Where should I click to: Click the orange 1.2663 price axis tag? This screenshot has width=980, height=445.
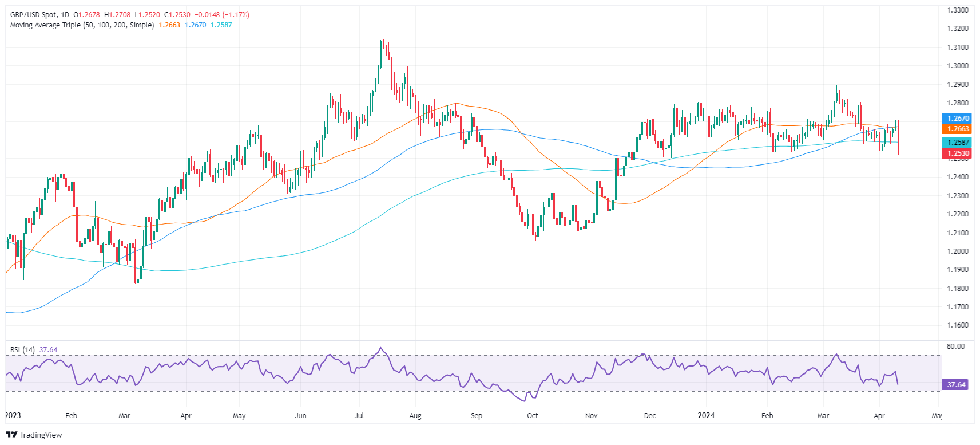957,129
